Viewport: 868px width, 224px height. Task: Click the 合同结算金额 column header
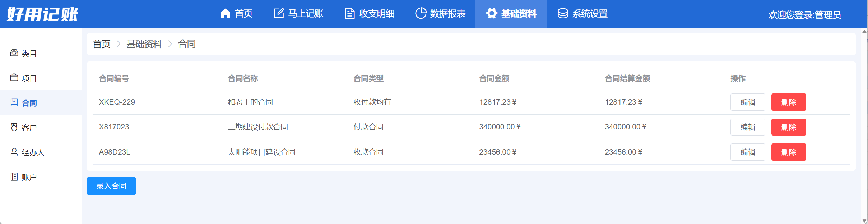(627, 78)
